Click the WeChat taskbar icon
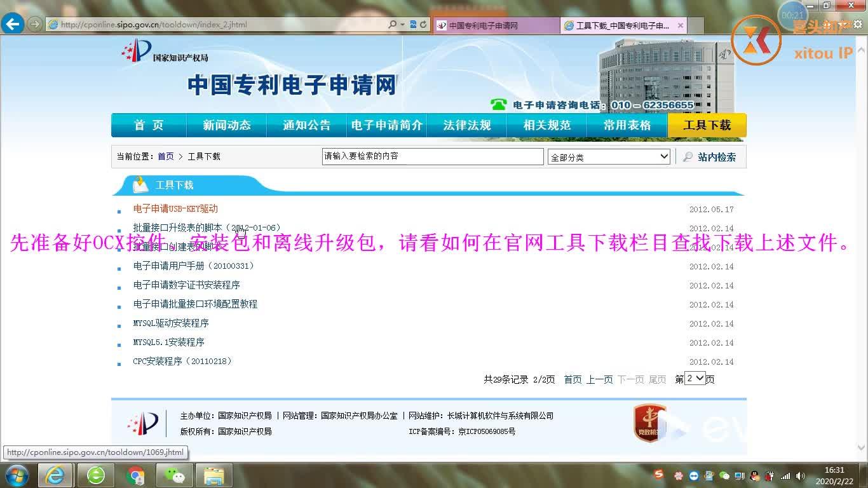Image resolution: width=868 pixels, height=488 pixels. point(175,475)
